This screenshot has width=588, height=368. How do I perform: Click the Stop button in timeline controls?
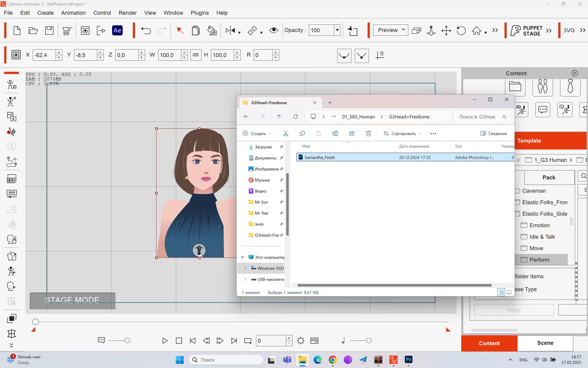point(179,341)
